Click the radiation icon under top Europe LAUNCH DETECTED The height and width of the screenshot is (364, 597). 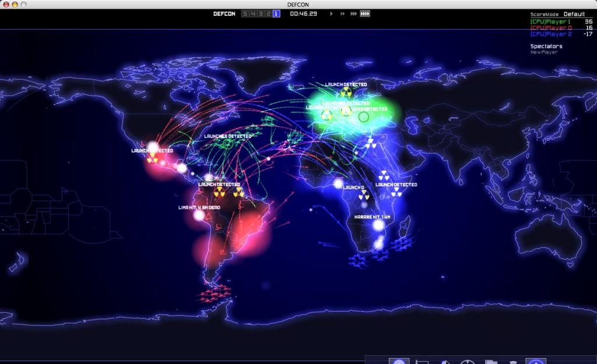click(346, 92)
